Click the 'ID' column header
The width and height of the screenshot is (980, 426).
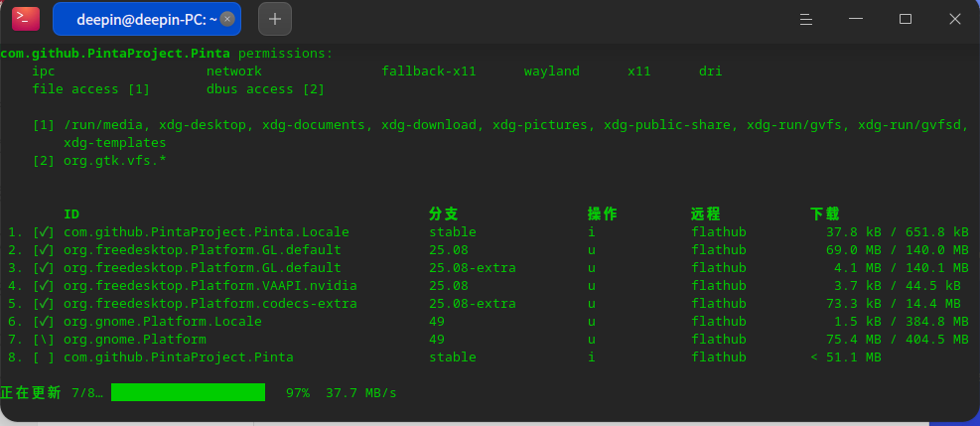point(71,214)
